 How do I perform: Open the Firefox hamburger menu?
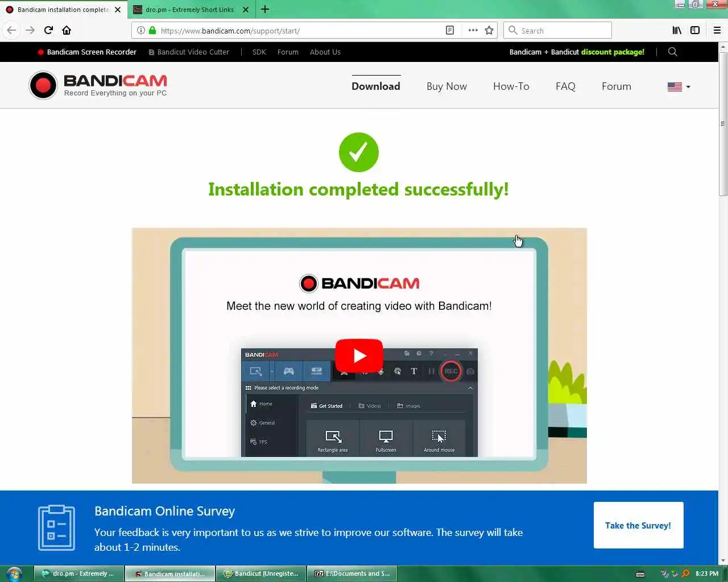click(717, 31)
